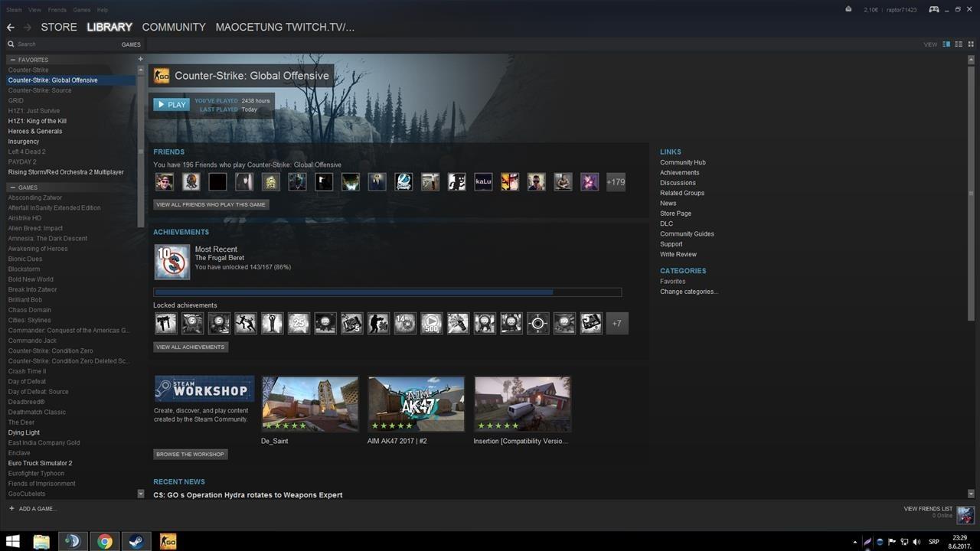This screenshot has height=551, width=980.
Task: Click the main page scrollbar thumb
Action: coord(972,194)
